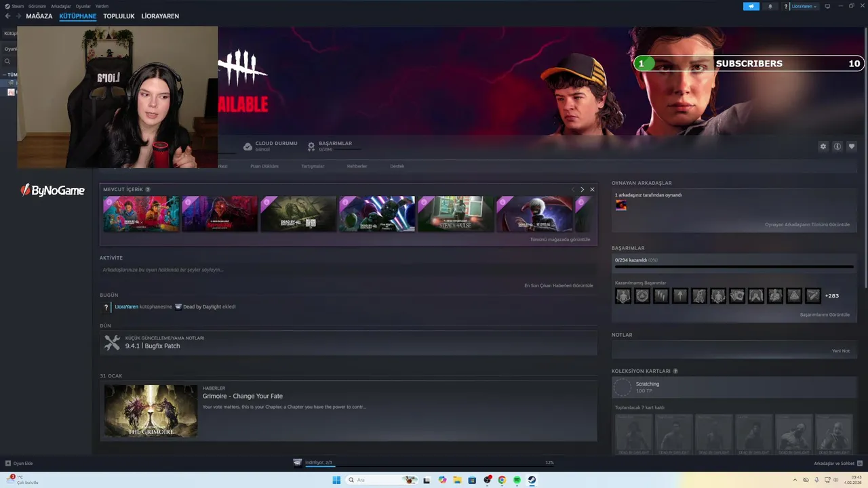This screenshot has width=868, height=488.
Task: Show game info with the info icon
Action: coord(837,146)
